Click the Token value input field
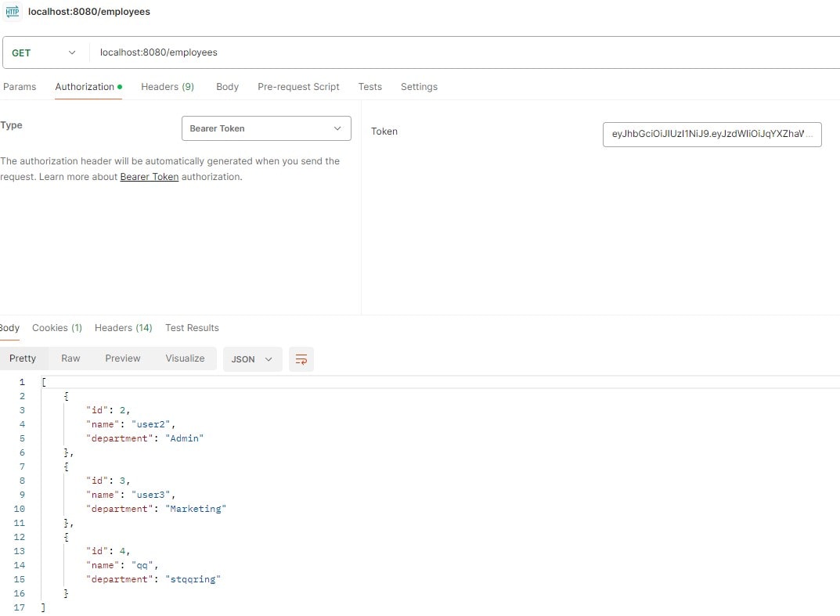Screen dimensions: 840x616 [x=712, y=134]
